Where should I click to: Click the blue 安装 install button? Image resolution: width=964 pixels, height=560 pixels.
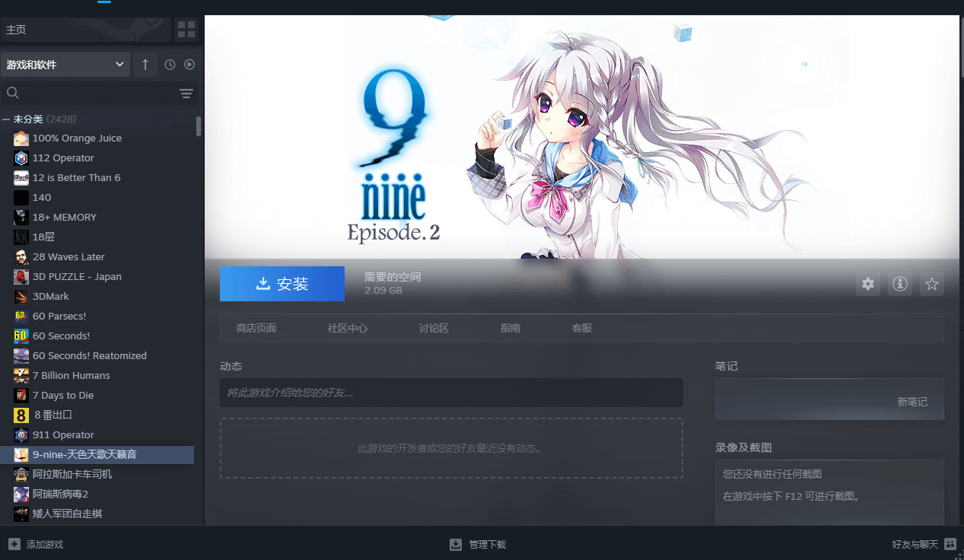click(x=282, y=284)
